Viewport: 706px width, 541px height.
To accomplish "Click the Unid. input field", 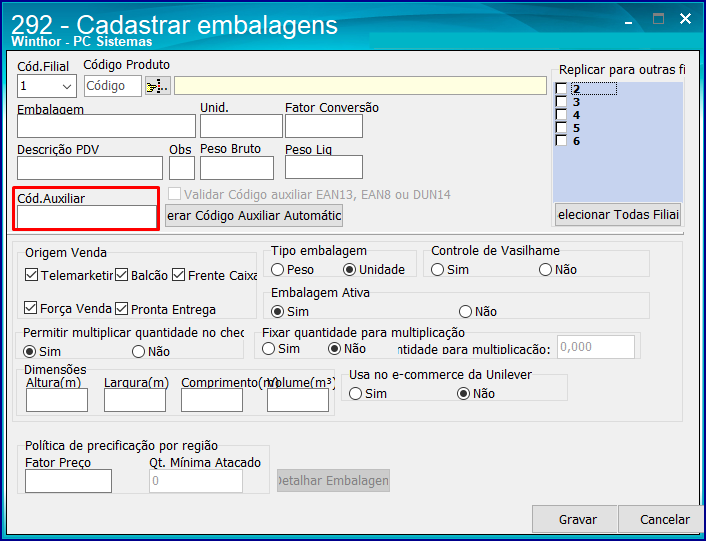I will point(241,126).
